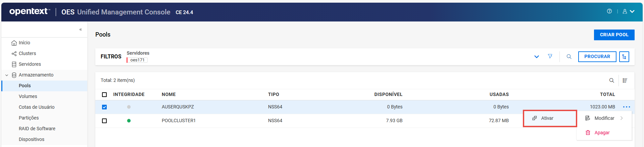Open the column settings list icon
This screenshot has width=644, height=147.
(625, 81)
